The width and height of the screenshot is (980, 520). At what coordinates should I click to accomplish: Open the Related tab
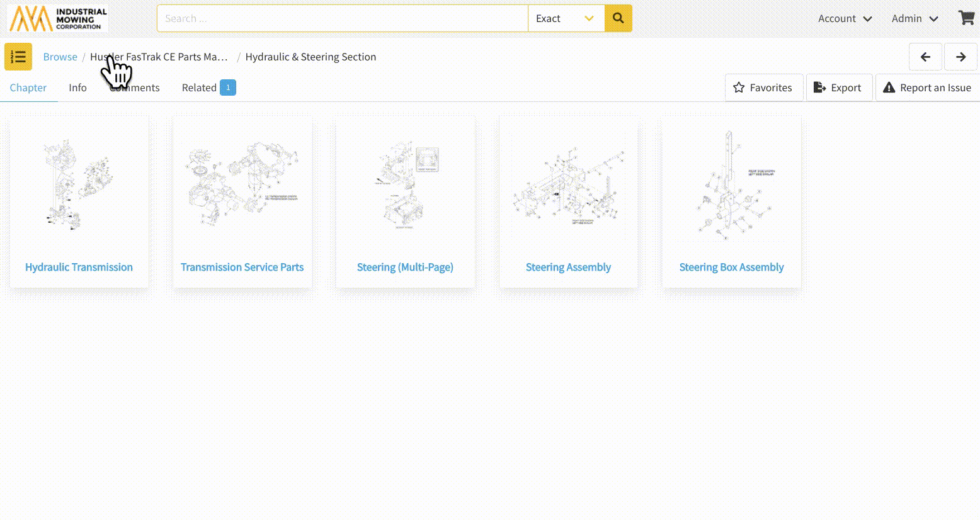[208, 88]
